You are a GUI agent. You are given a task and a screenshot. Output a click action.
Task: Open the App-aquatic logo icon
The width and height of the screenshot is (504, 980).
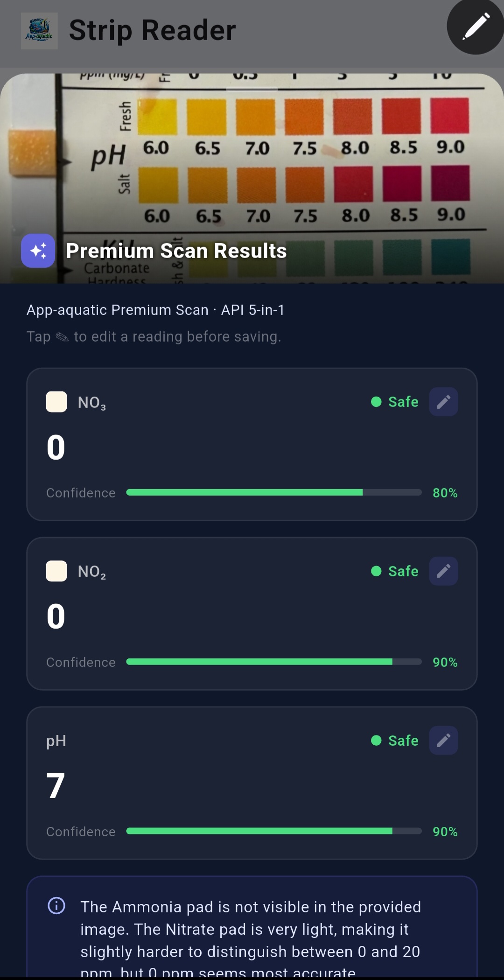pos(39,29)
